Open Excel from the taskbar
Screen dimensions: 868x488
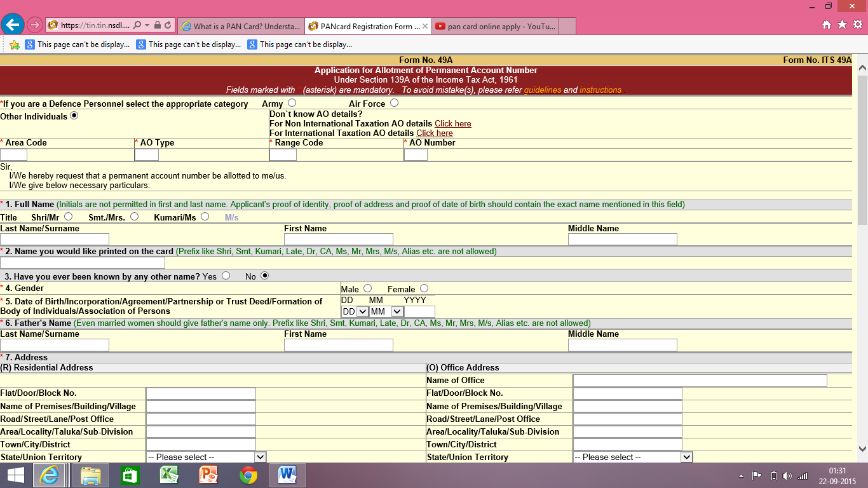click(x=170, y=475)
